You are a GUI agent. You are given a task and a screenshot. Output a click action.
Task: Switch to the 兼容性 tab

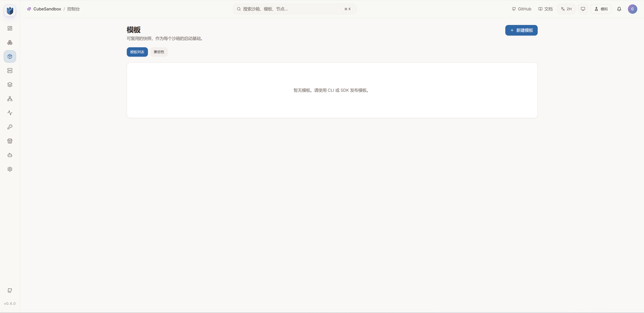click(159, 52)
